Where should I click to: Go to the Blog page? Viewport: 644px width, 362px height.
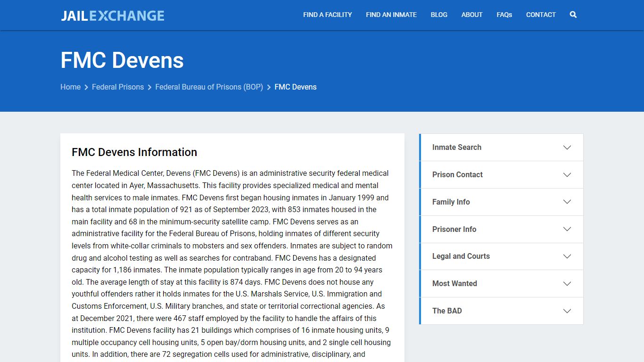pos(439,15)
